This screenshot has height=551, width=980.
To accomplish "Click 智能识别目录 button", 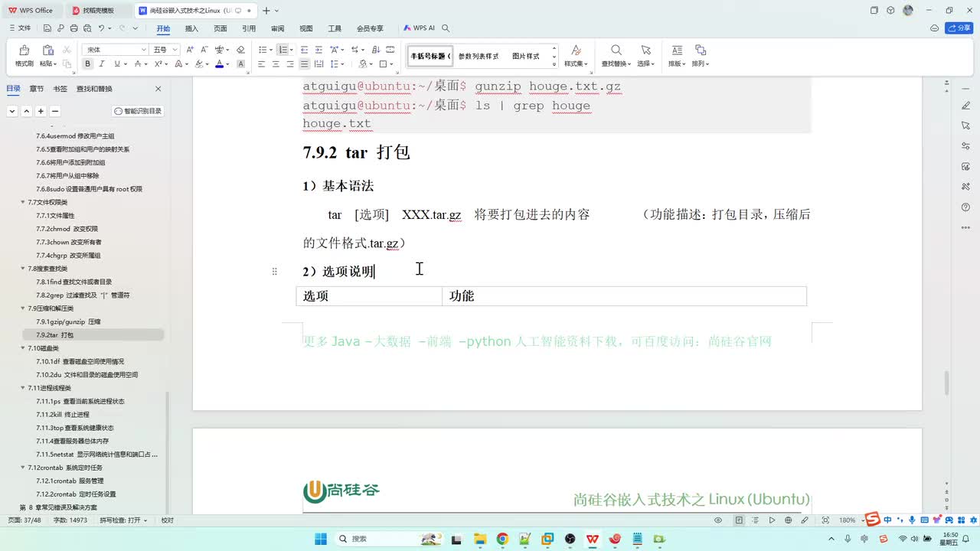I will (x=139, y=111).
